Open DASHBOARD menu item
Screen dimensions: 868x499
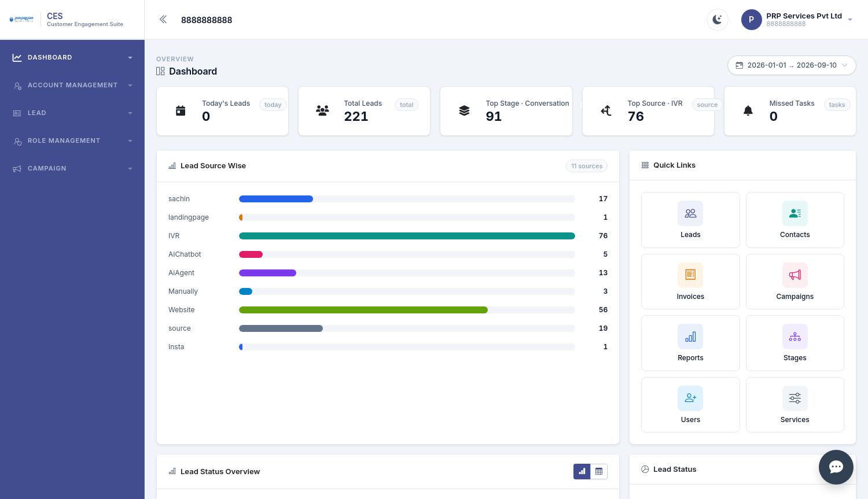(72, 58)
